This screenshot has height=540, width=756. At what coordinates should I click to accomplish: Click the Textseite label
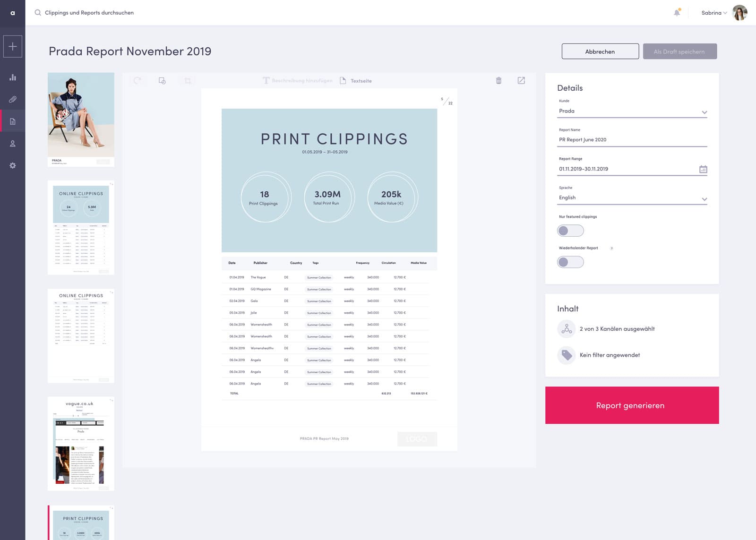coord(361,81)
